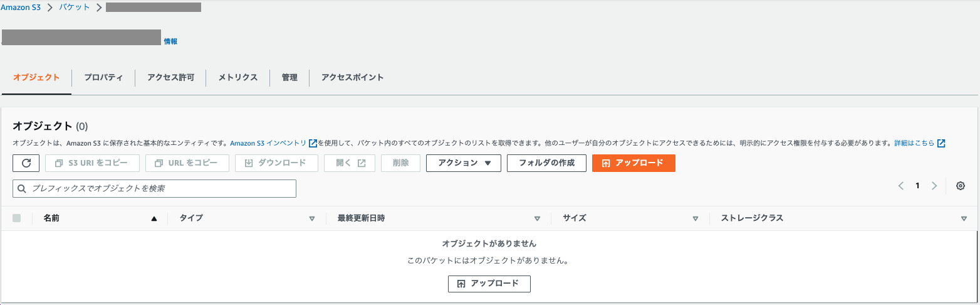
Task: Click the フォルダの作成 button
Action: click(546, 163)
